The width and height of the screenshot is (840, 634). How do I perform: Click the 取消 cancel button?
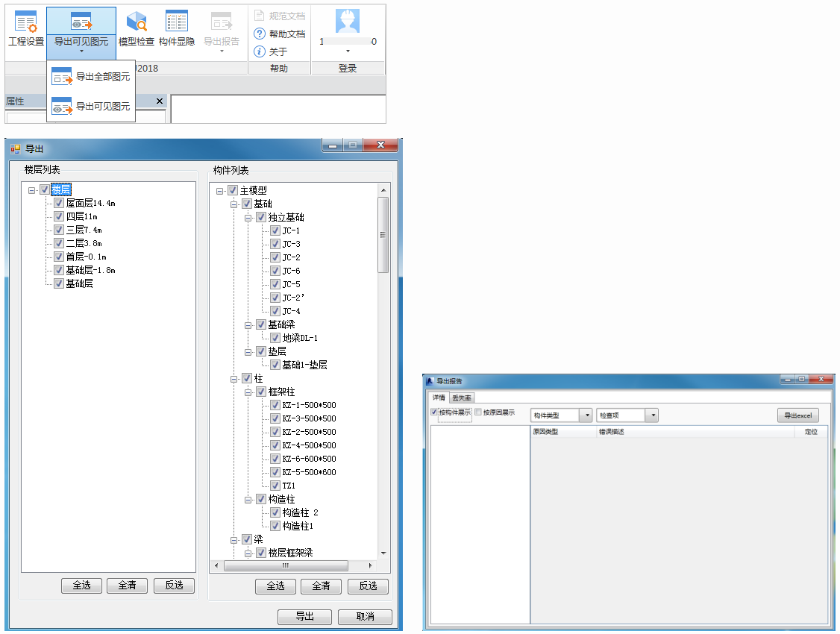coord(366,617)
